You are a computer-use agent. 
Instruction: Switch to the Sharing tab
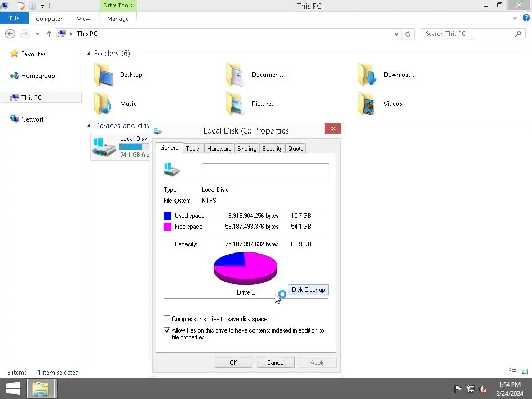[247, 148]
